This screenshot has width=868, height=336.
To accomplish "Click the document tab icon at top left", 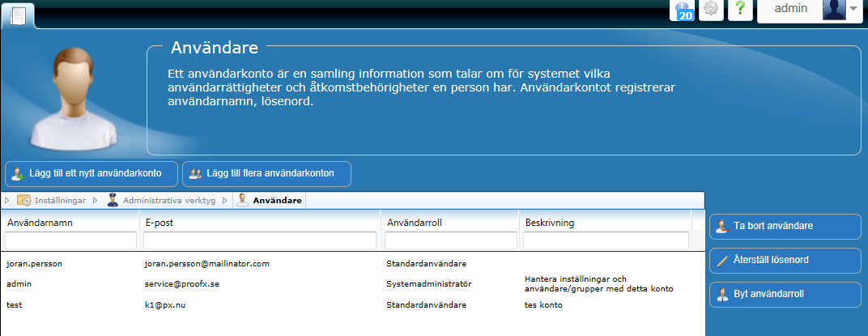I will 18,15.
